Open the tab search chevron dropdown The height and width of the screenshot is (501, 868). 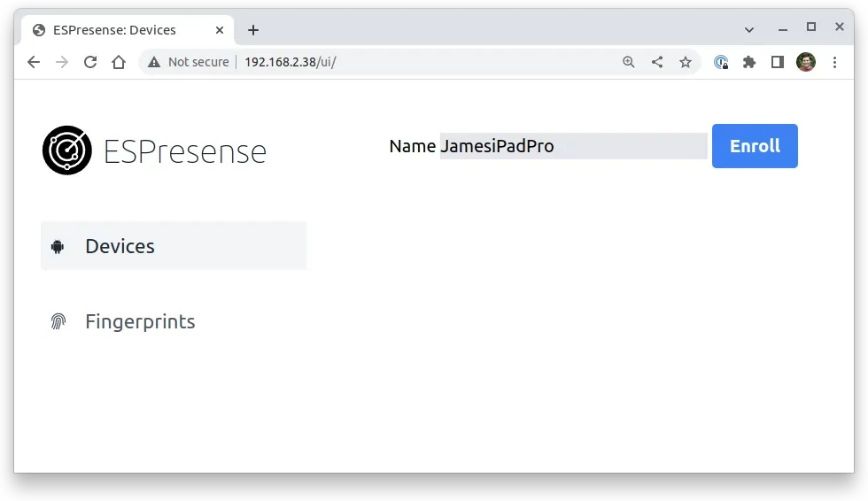[x=749, y=30]
